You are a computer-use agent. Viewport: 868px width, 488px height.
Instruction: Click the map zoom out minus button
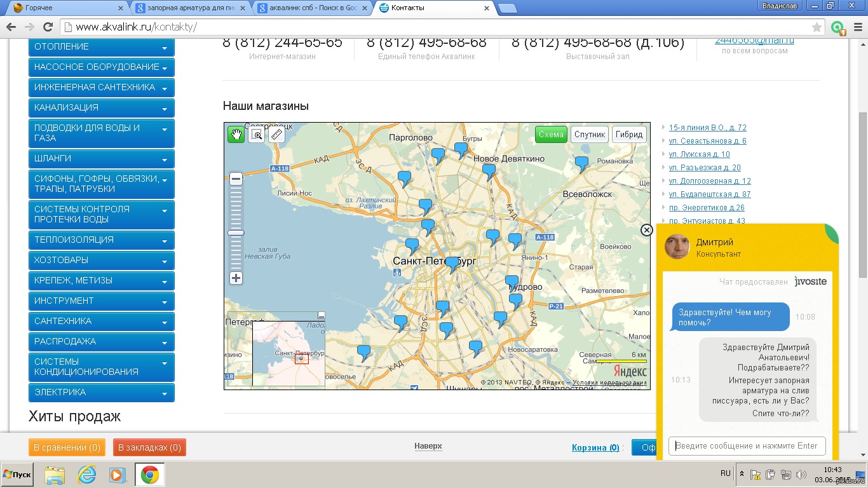(x=236, y=179)
